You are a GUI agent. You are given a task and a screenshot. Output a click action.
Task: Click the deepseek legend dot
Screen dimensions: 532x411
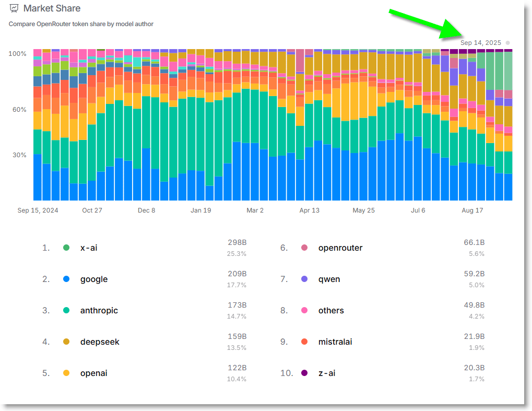pos(66,342)
